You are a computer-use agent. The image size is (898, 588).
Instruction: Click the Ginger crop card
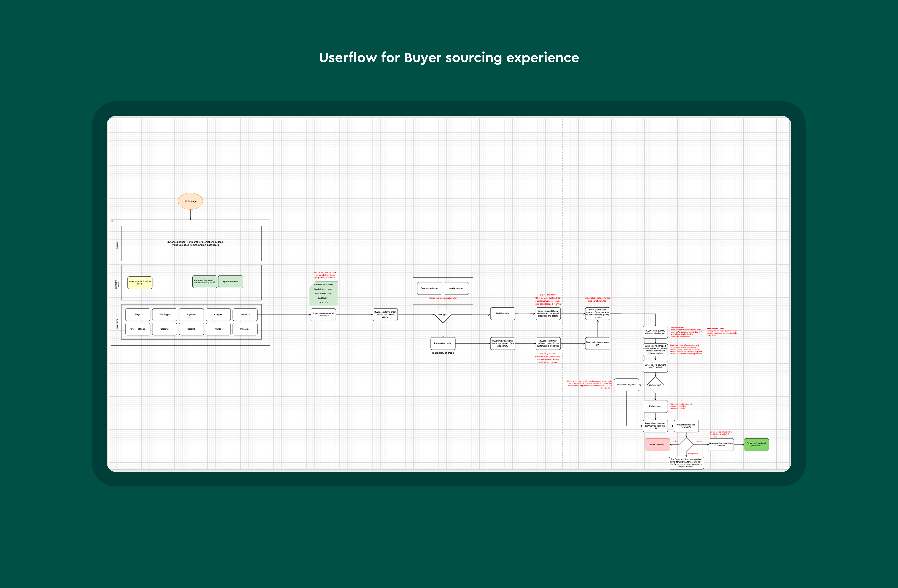click(138, 314)
